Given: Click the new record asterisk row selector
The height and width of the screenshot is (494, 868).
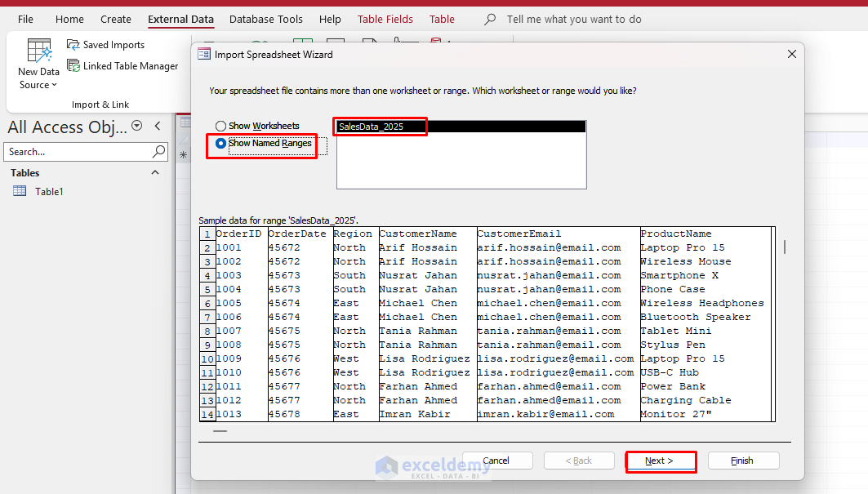Looking at the screenshot, I should [x=183, y=155].
